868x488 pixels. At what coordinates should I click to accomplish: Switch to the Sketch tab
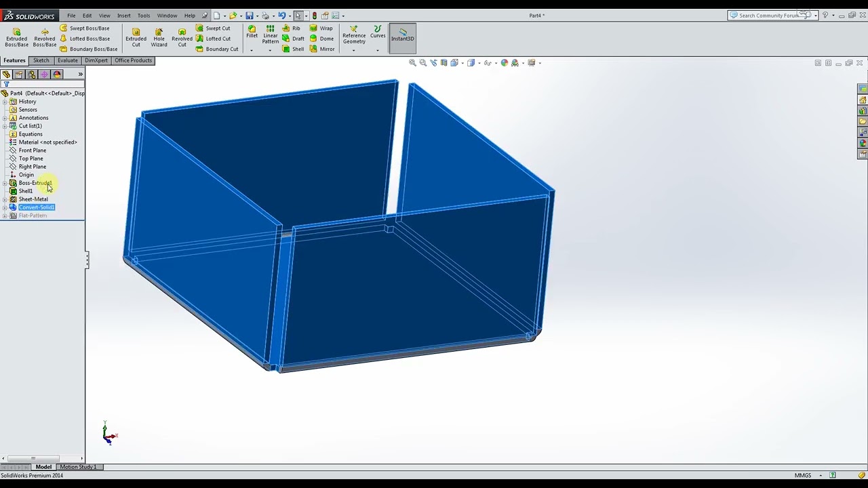pyautogui.click(x=41, y=60)
